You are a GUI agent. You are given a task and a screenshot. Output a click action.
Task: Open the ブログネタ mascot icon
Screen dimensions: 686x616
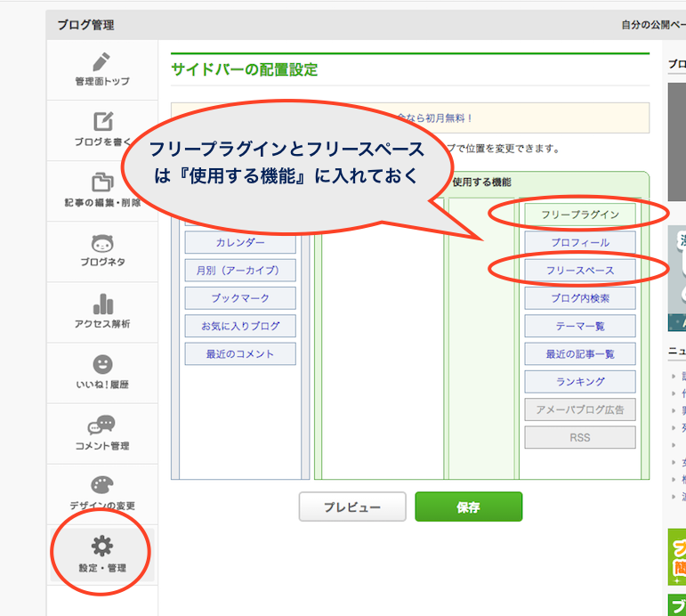pyautogui.click(x=102, y=243)
